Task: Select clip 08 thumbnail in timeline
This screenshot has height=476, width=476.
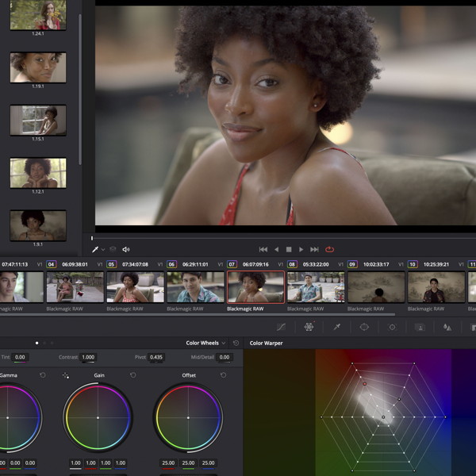Action: tap(316, 287)
